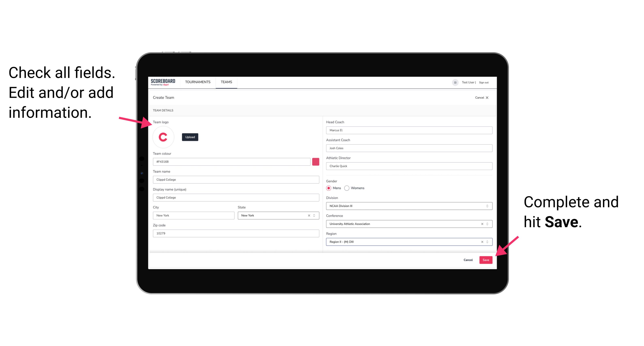
Task: Click the Save button
Action: point(485,259)
